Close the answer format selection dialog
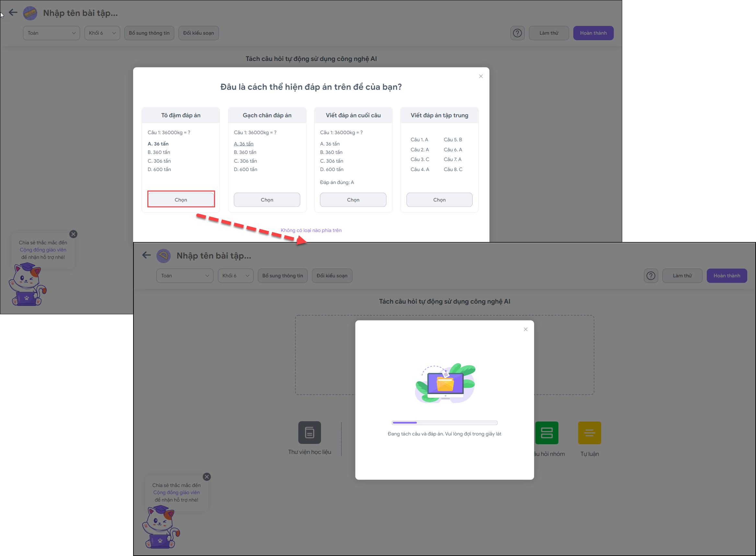Screen dimensions: 756x556 480,76
